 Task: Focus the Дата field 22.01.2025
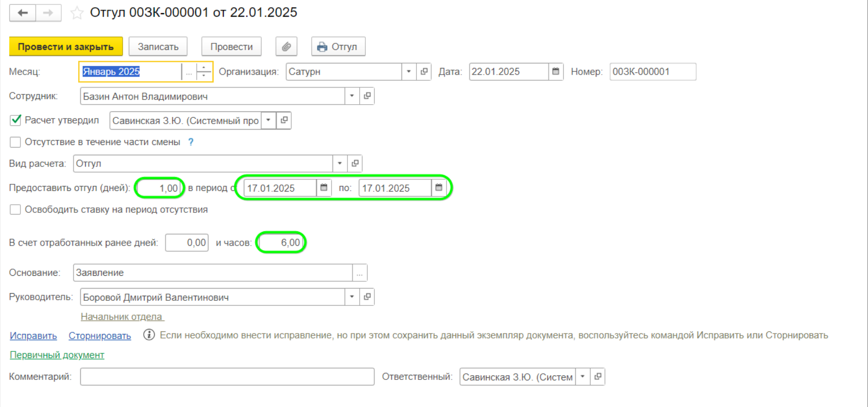coord(509,71)
